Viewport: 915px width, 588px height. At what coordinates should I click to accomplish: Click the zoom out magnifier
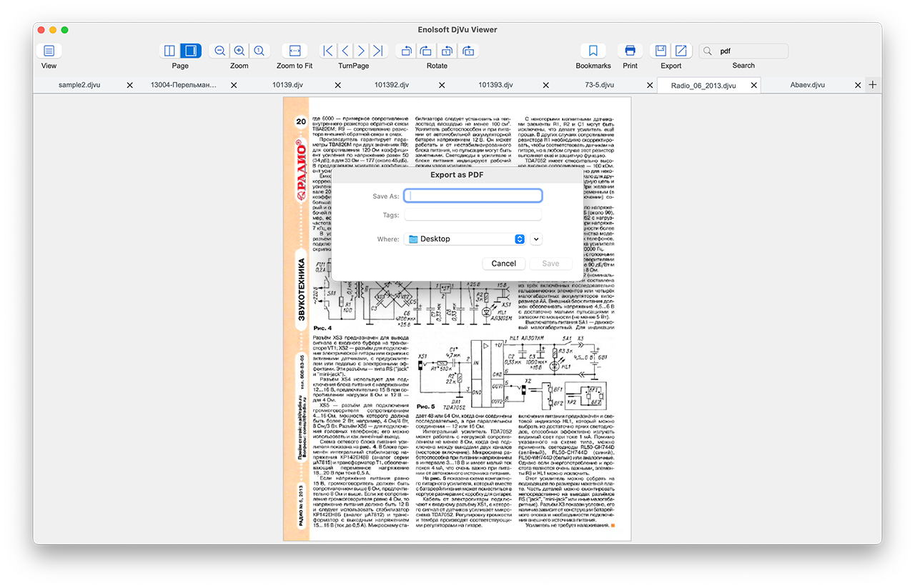pos(220,51)
